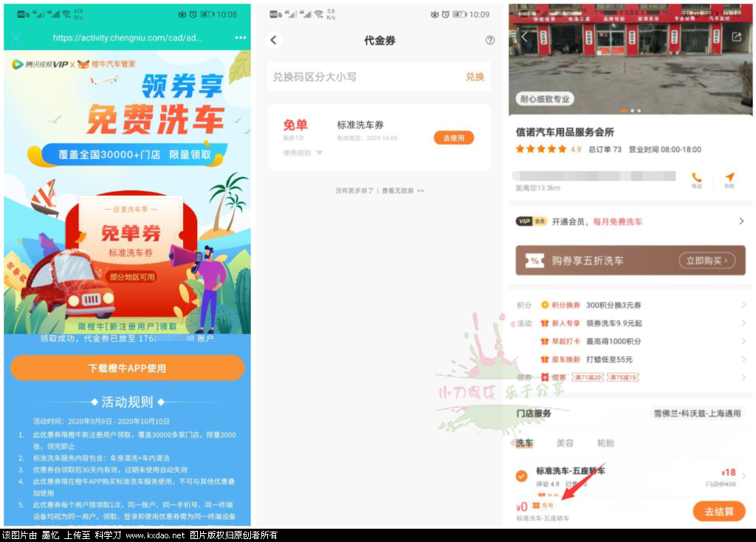The image size is (756, 542).
Task: Expand the 300积分换3元券 row arrow
Action: pos(743,305)
